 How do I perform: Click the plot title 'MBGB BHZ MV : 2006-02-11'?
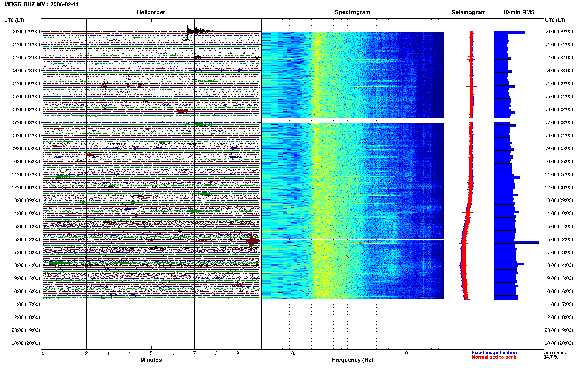coord(41,4)
